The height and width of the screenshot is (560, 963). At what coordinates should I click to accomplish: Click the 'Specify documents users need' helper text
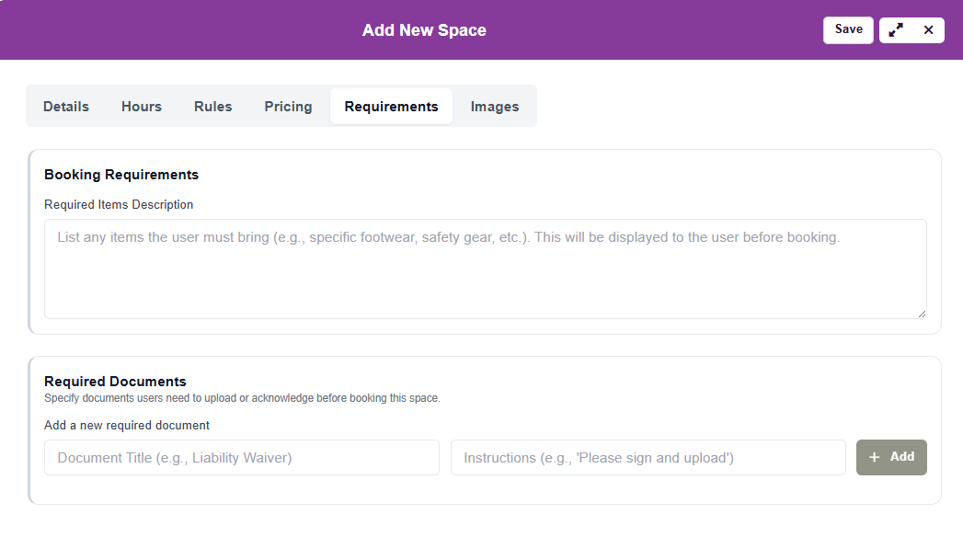[x=242, y=398]
